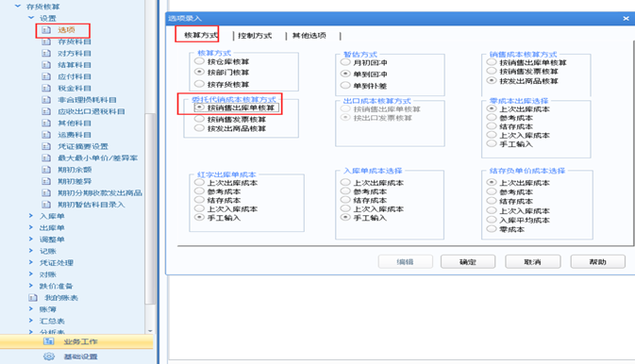Expand the 账簿 node
Image resolution: width=635 pixels, height=364 pixels.
pyautogui.click(x=31, y=309)
